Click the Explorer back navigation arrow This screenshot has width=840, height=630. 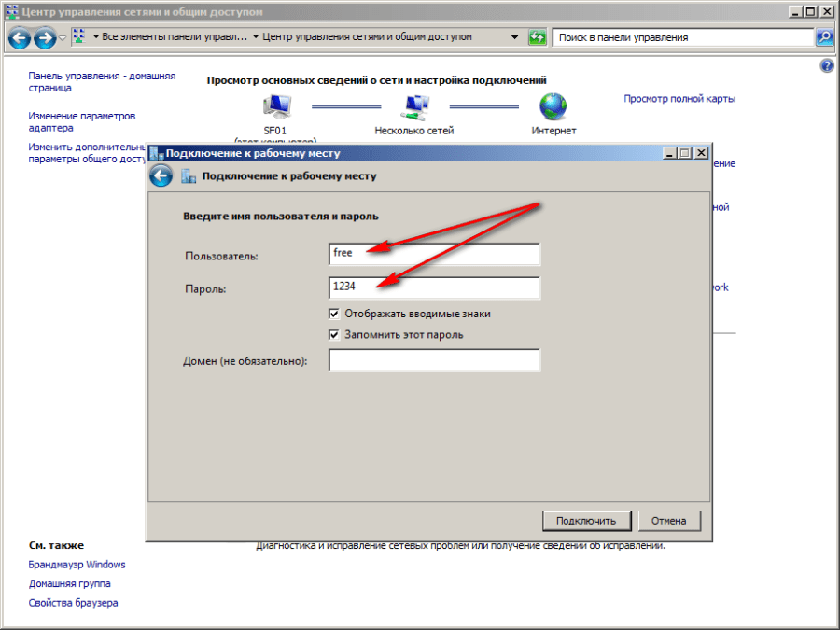point(20,38)
